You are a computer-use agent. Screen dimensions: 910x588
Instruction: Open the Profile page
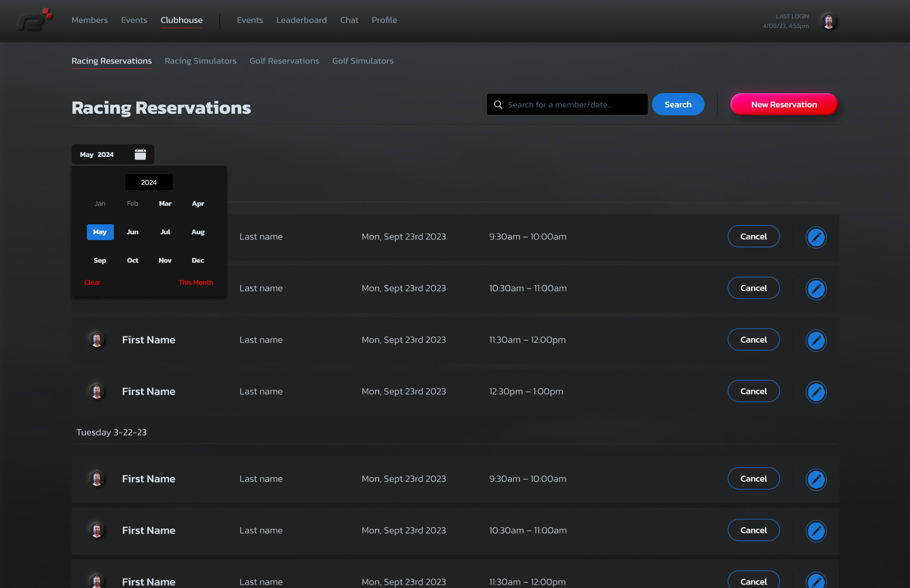coord(384,20)
